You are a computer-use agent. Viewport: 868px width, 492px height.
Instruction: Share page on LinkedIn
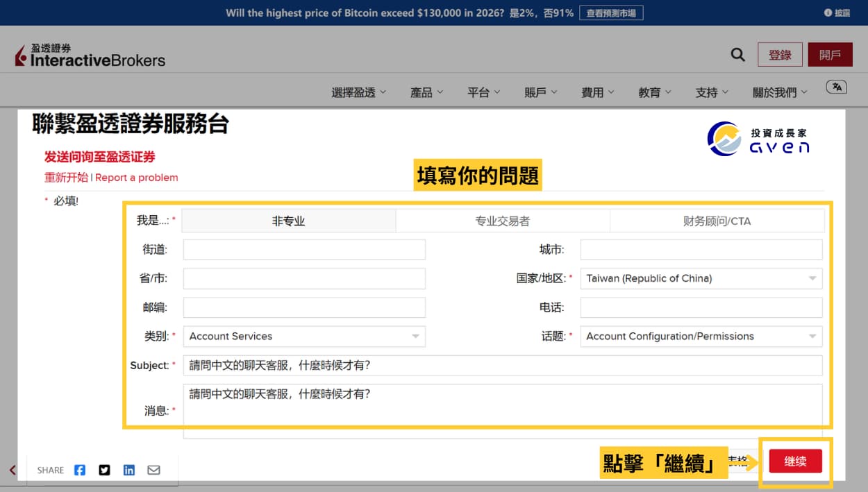[x=129, y=470]
